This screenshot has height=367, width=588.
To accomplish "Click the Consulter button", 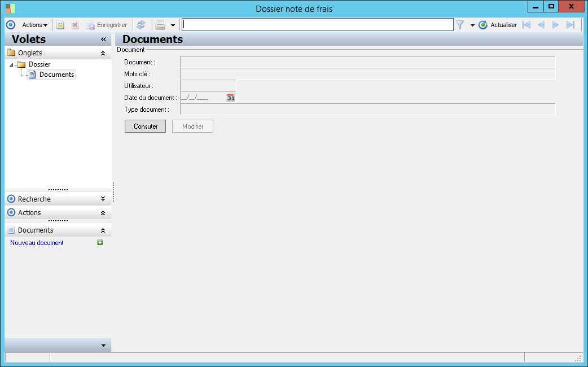I will pos(146,126).
